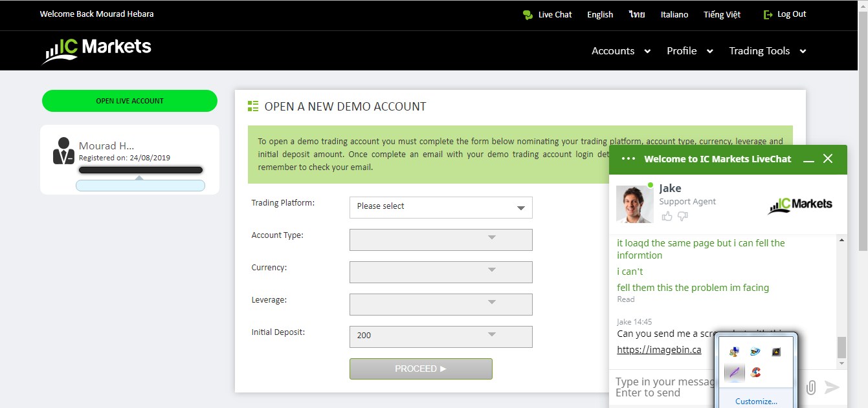Click the CCleaner red tray icon

click(755, 372)
